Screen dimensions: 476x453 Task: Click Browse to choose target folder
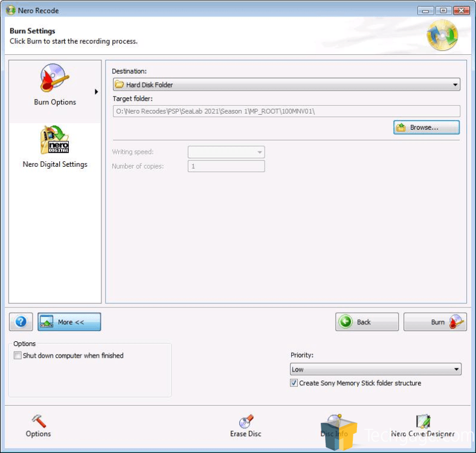[x=426, y=127]
